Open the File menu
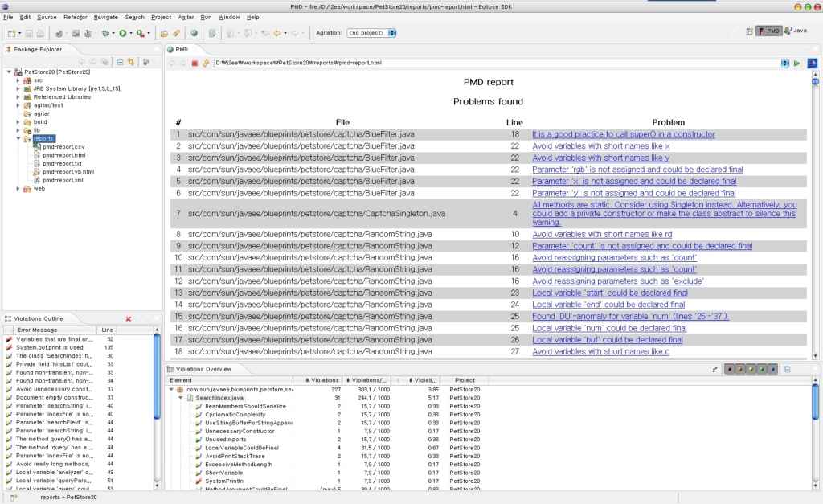The width and height of the screenshot is (823, 504). (x=8, y=18)
